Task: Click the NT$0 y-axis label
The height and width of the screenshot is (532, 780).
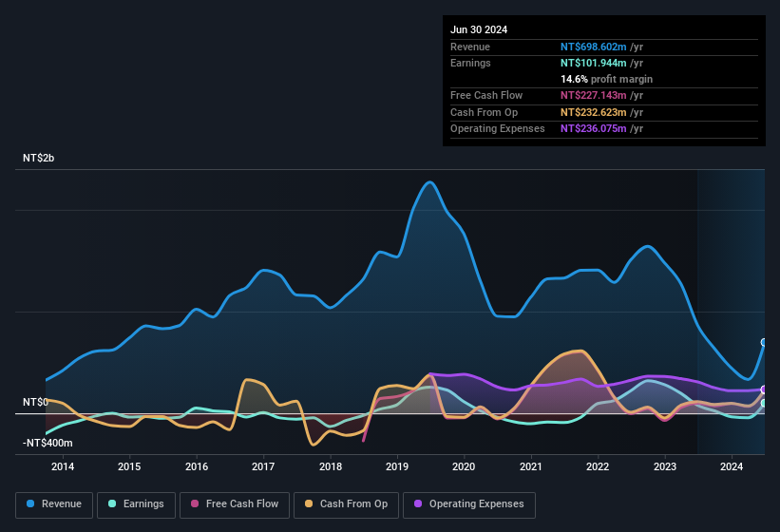Action: (35, 402)
